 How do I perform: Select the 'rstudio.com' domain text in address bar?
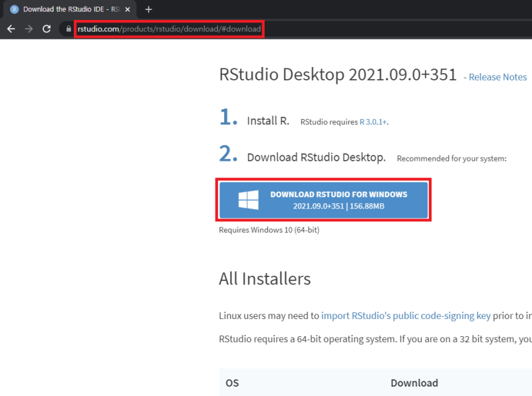point(98,29)
